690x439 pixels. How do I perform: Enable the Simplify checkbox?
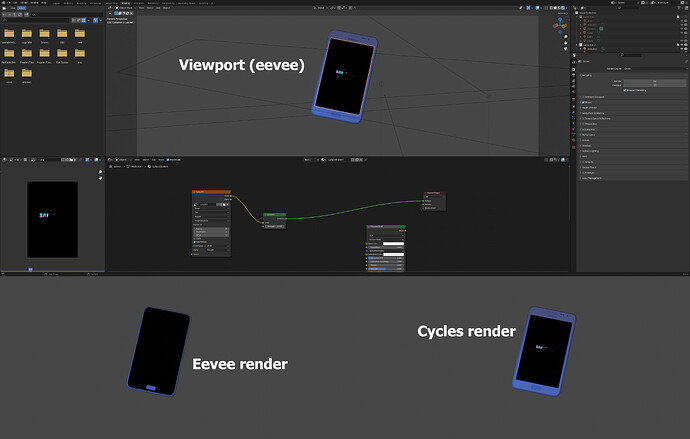pyautogui.click(x=583, y=162)
